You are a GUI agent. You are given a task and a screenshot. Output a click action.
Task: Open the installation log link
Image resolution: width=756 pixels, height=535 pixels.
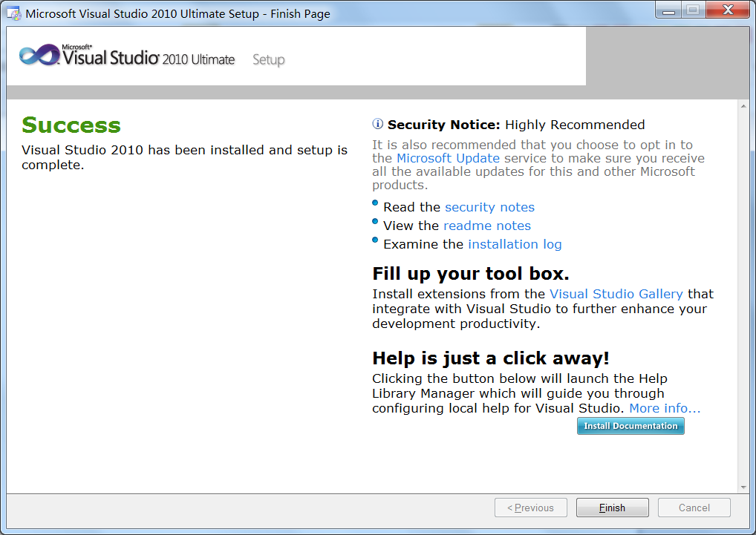[515, 245]
